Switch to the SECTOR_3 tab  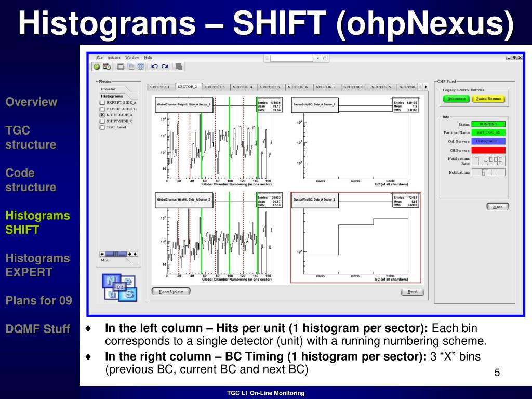coord(215,87)
